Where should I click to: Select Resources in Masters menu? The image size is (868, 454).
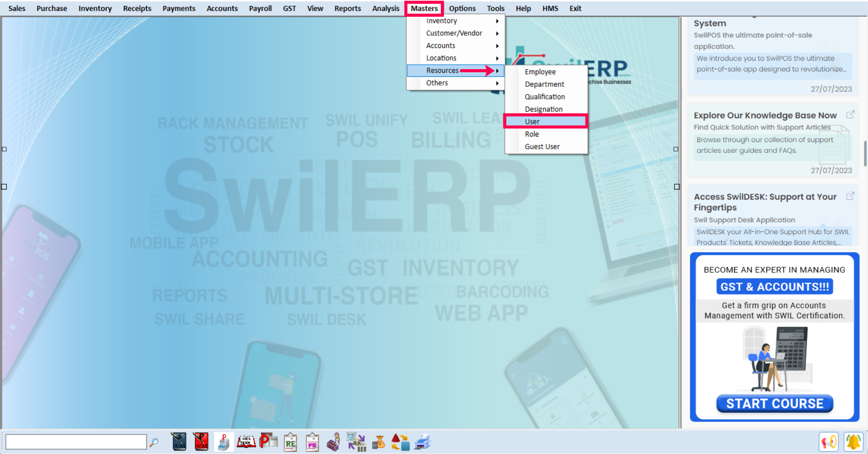pos(456,71)
